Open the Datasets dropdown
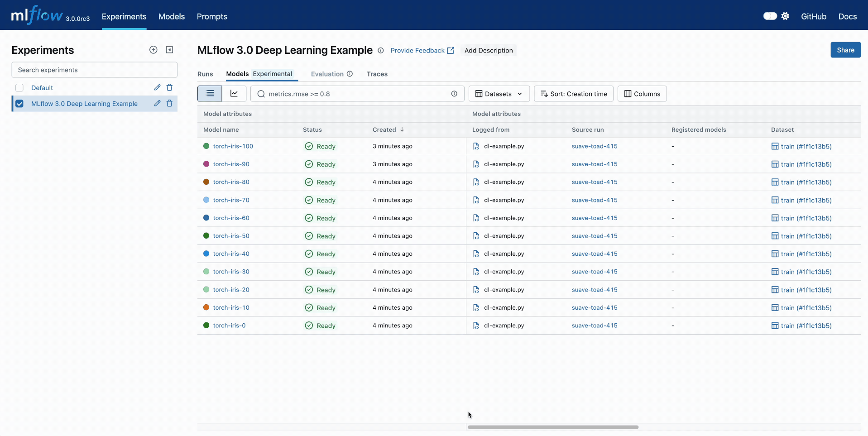Viewport: 868px width, 436px height. point(499,94)
